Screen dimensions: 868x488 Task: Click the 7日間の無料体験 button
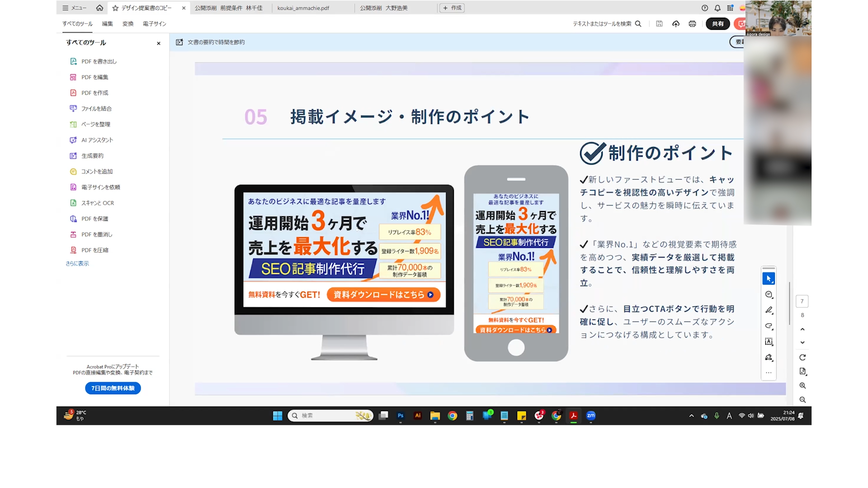[x=113, y=388]
